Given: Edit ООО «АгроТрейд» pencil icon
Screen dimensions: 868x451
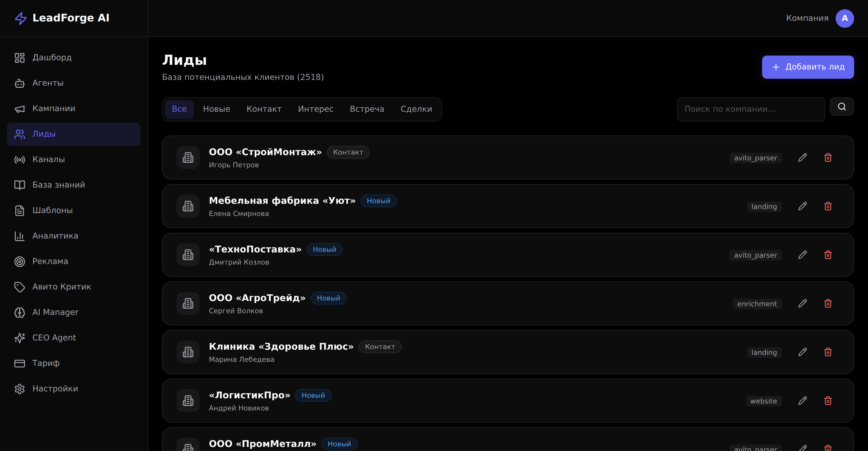Looking at the screenshot, I should coord(803,303).
